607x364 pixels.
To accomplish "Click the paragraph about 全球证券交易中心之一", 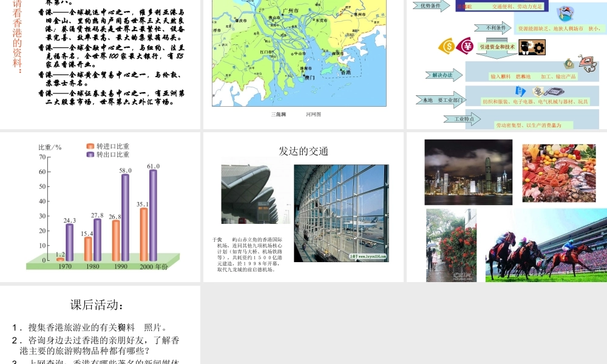I will pos(112,98).
